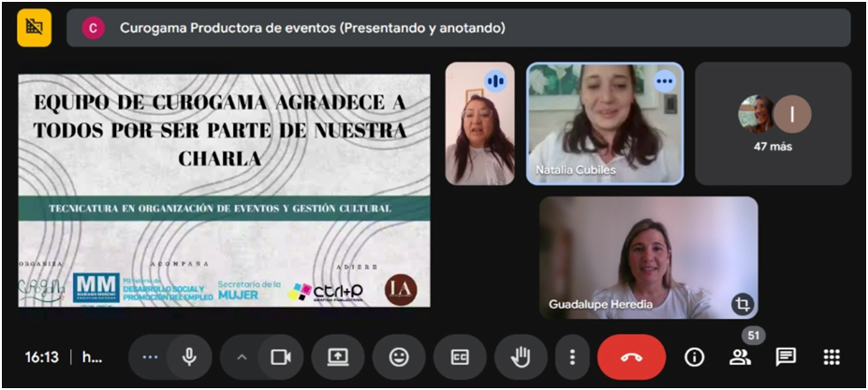868x390 pixels.
Task: Click the crop icon on Guadalupe Heredia's tile
Action: tap(742, 304)
